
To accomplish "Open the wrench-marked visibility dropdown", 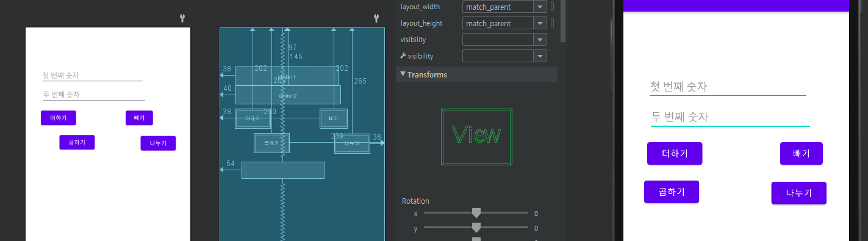I will point(540,56).
